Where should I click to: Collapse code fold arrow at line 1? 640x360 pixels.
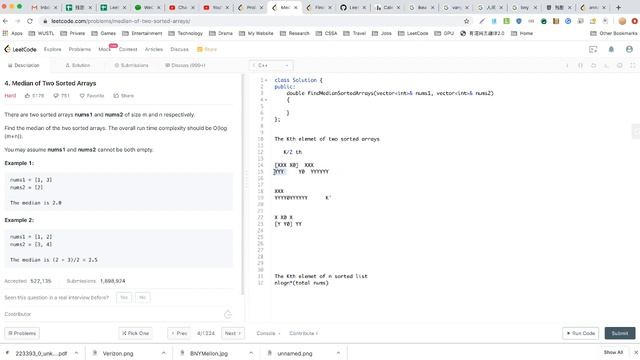(x=267, y=80)
